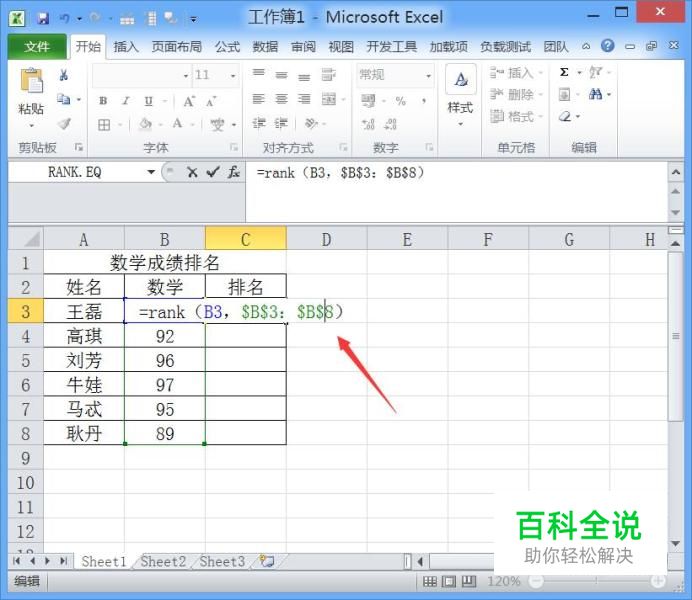Click the Format Painter brush icon
692x600 pixels.
click(64, 124)
